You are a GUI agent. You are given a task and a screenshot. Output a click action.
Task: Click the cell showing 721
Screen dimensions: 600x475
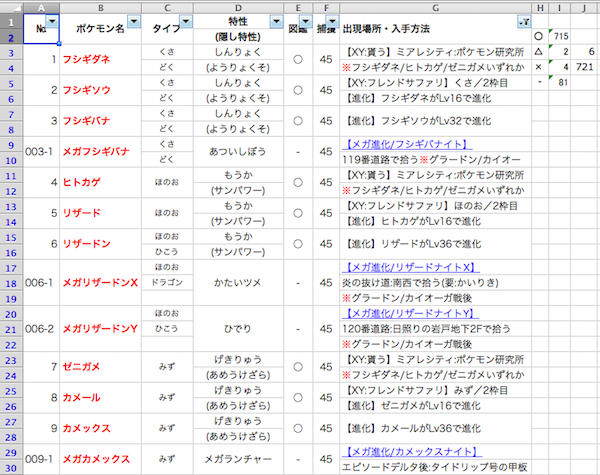(x=585, y=67)
